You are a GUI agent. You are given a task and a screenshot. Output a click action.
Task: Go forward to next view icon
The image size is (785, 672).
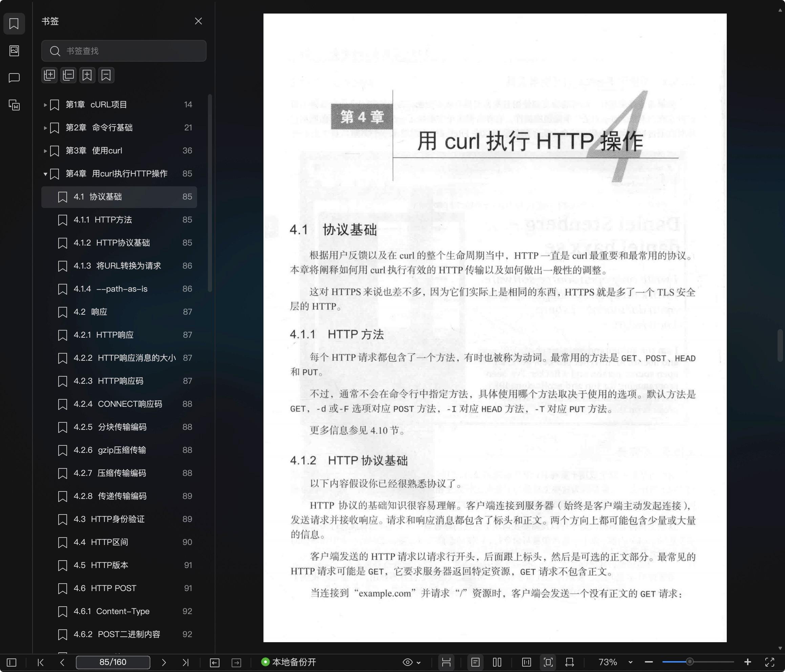click(236, 662)
